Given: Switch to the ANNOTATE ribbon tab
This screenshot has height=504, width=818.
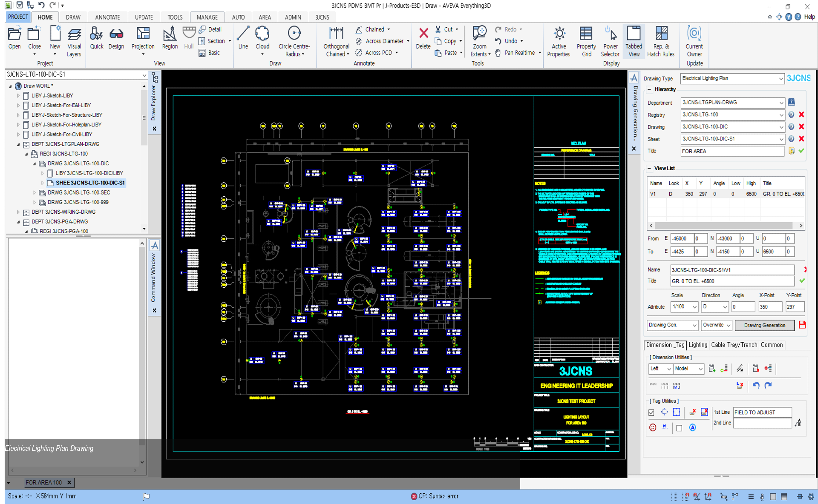Looking at the screenshot, I should (107, 17).
